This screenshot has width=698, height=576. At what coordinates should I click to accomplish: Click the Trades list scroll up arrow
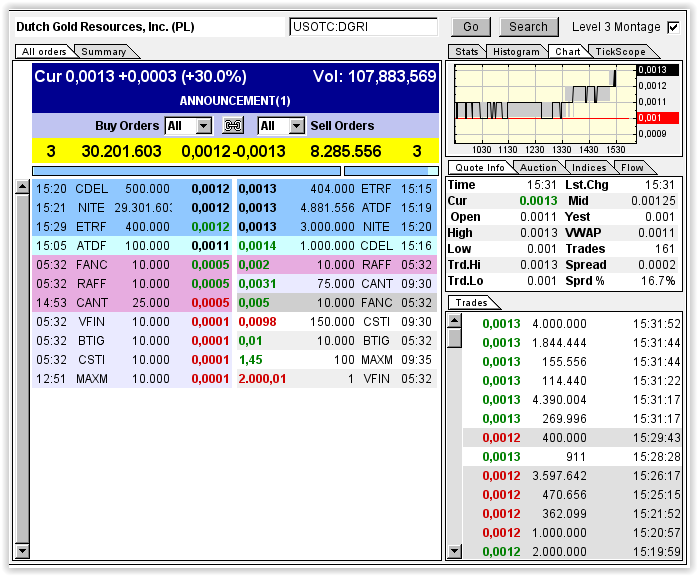tap(454, 321)
